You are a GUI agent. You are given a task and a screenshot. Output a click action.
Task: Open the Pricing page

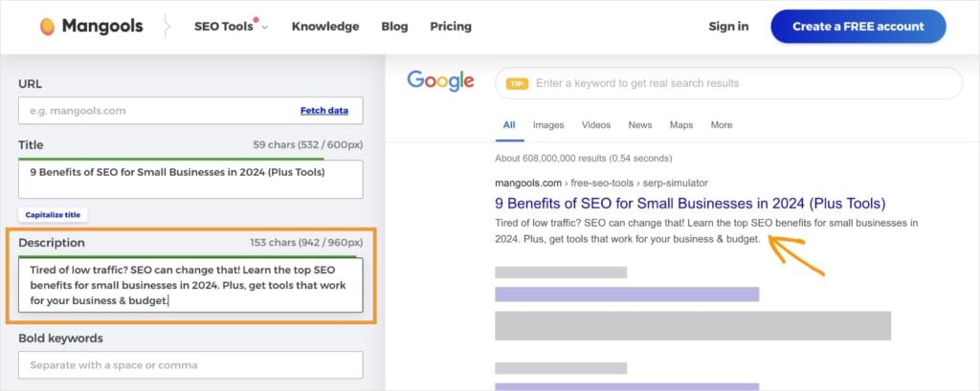point(451,26)
